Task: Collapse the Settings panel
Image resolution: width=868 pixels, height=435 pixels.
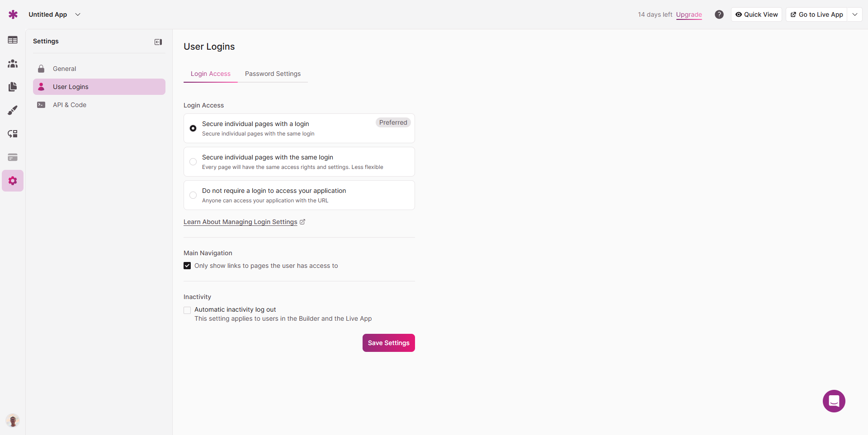Action: 158,42
